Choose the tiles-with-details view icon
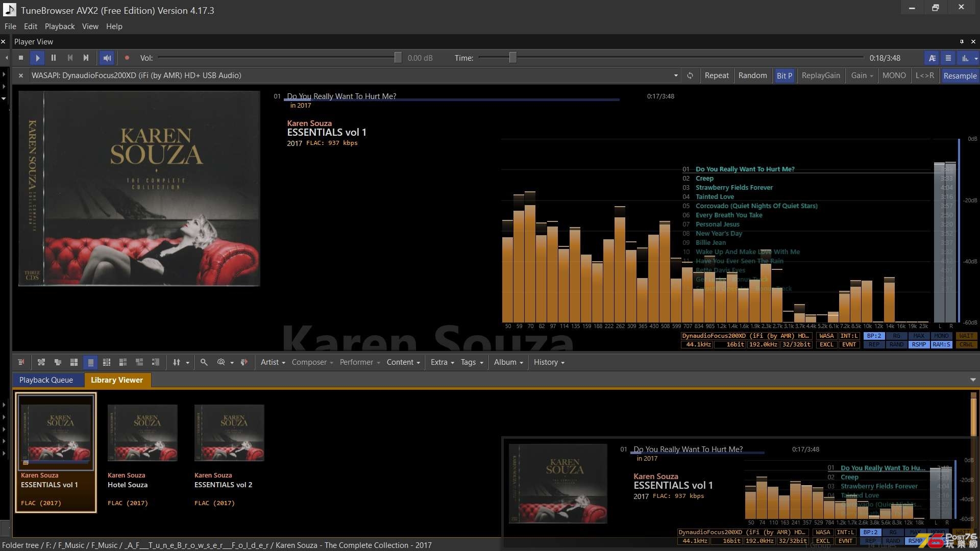The width and height of the screenshot is (980, 551). 123,362
